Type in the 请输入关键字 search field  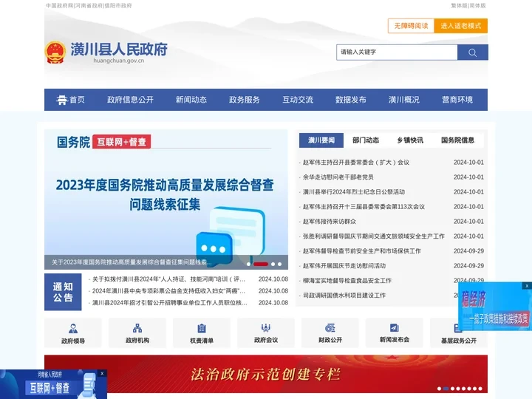pyautogui.click(x=397, y=52)
